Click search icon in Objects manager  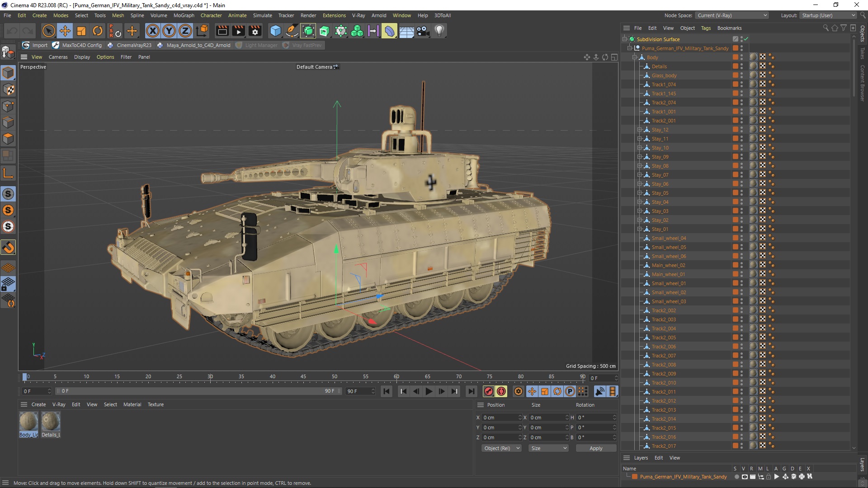pyautogui.click(x=826, y=28)
